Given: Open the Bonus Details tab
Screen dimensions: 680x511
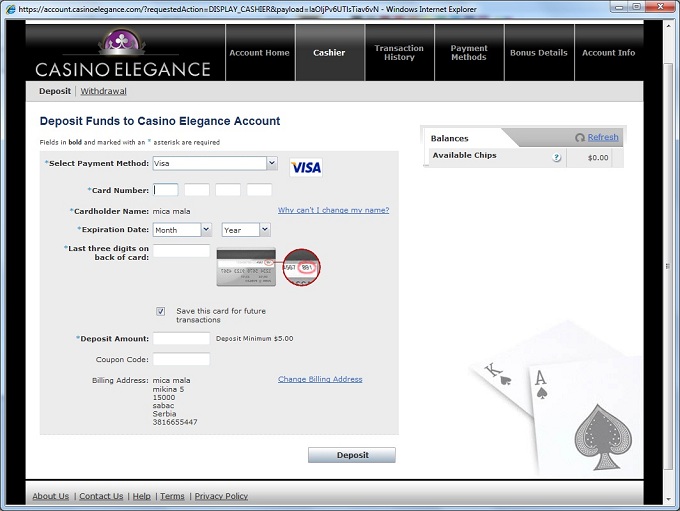Looking at the screenshot, I should [538, 53].
